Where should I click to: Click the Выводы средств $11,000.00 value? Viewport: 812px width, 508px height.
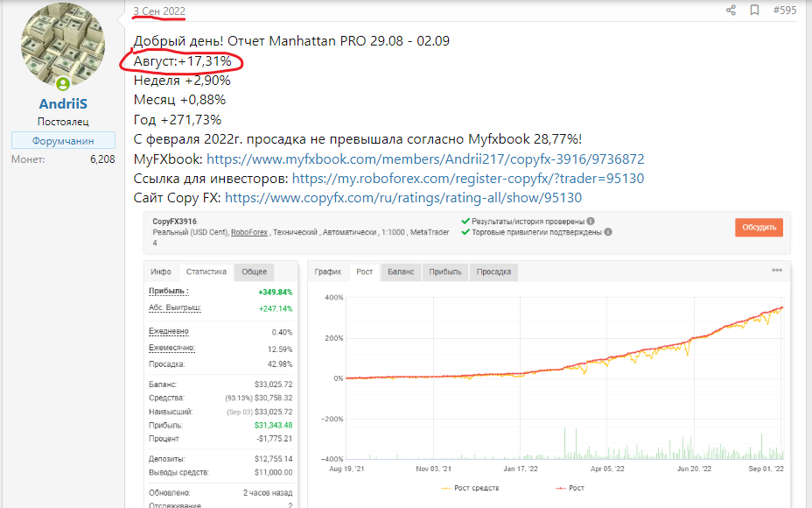pyautogui.click(x=273, y=472)
